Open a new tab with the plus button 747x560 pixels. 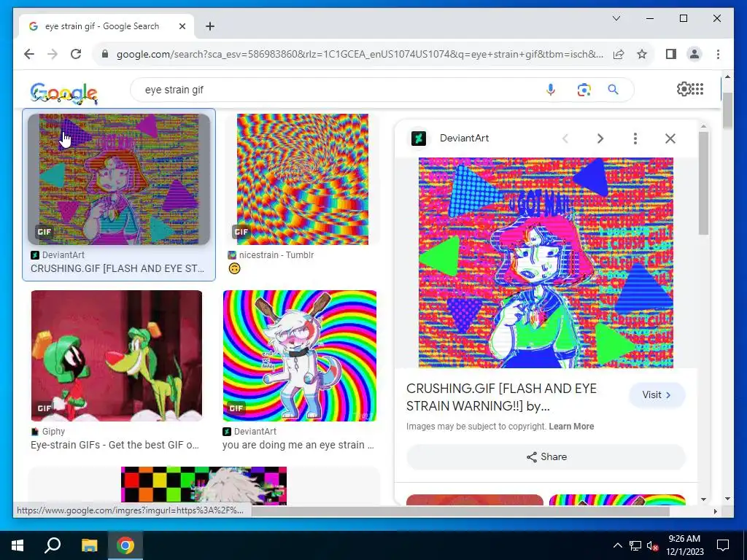210,26
